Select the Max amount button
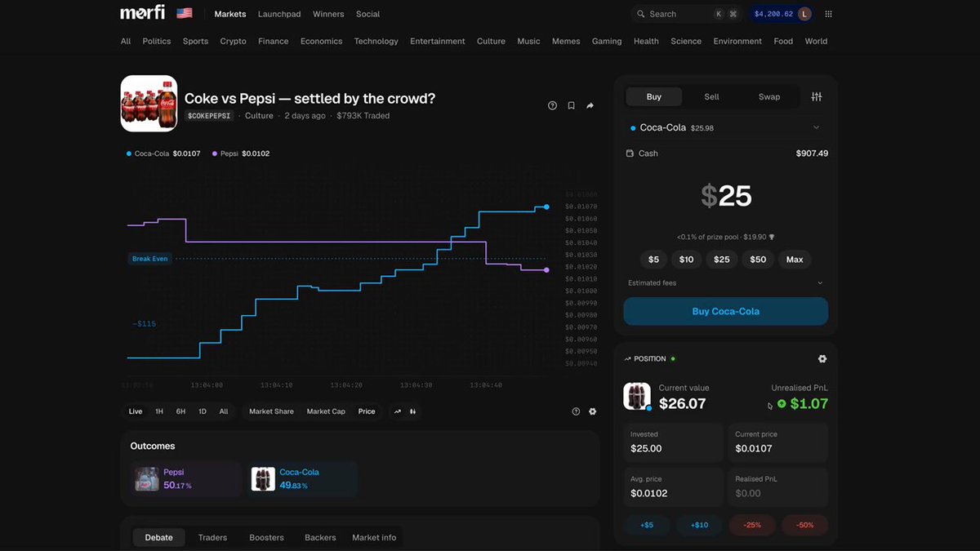Image resolution: width=980 pixels, height=551 pixels. (795, 260)
